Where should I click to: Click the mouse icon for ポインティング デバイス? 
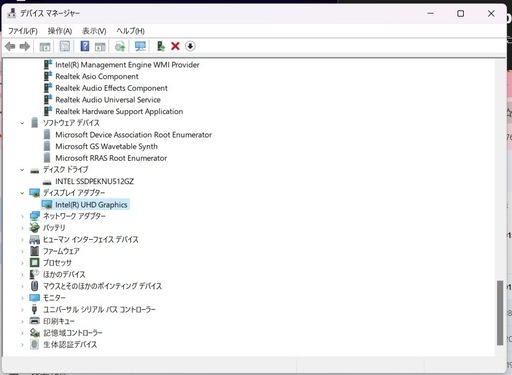click(x=34, y=286)
